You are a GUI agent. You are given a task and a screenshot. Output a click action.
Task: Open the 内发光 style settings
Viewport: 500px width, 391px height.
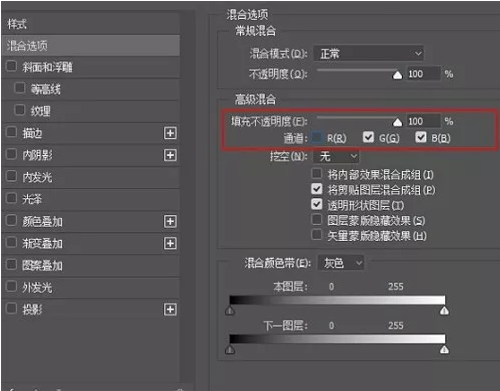[x=37, y=177]
